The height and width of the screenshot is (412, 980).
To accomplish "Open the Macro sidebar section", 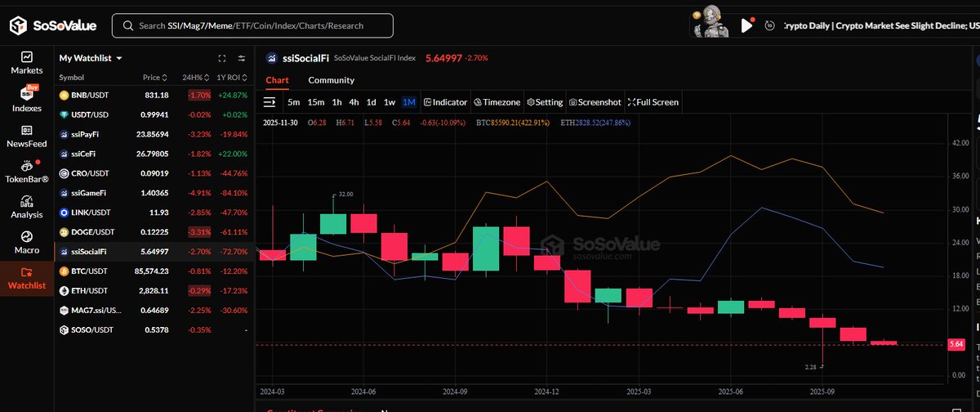I will point(27,243).
